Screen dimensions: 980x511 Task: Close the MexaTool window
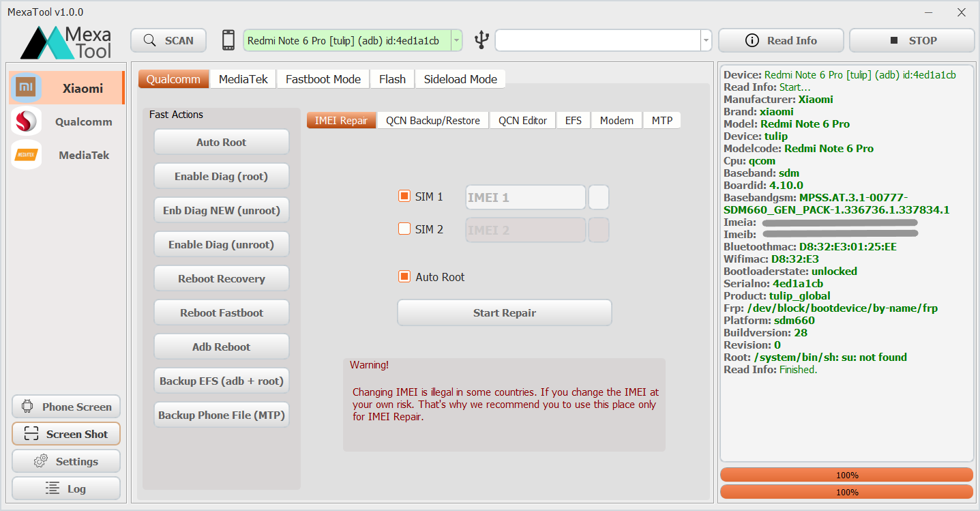click(x=962, y=12)
